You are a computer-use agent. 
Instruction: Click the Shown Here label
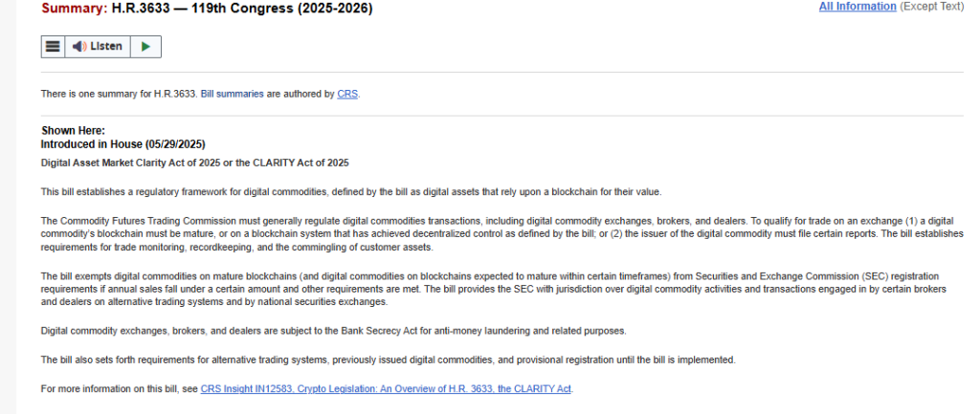pyautogui.click(x=73, y=130)
